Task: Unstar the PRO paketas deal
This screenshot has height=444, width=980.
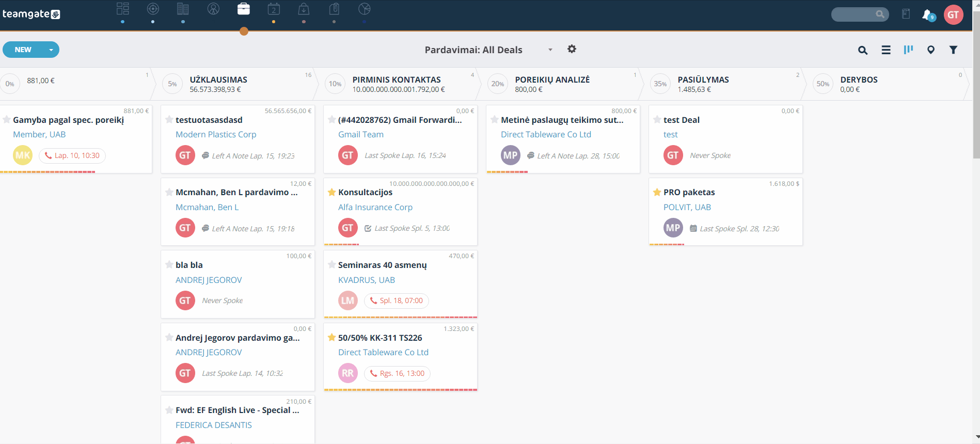Action: (657, 192)
